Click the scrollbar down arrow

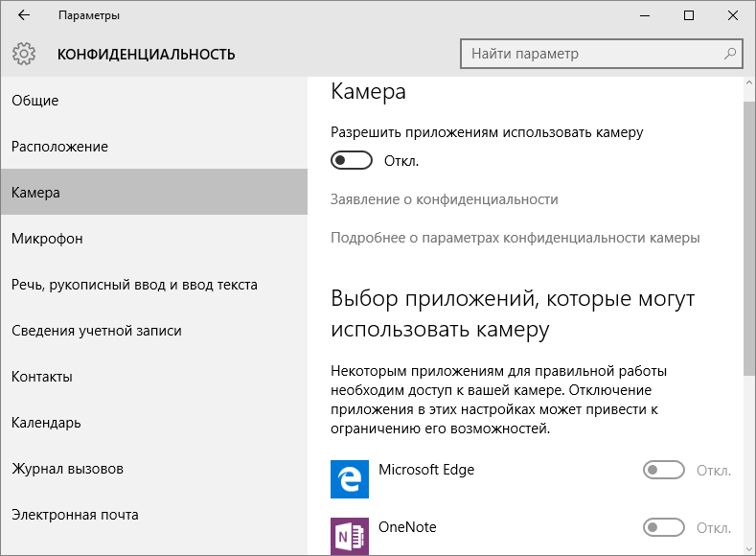(748, 548)
